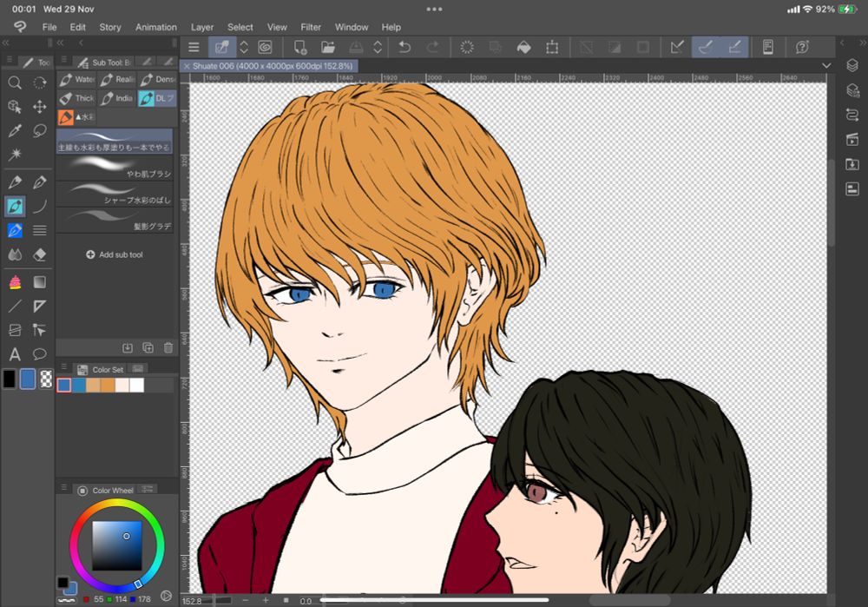The width and height of the screenshot is (868, 607).
Task: Select the Zoom magnifier tool
Action: tap(15, 82)
